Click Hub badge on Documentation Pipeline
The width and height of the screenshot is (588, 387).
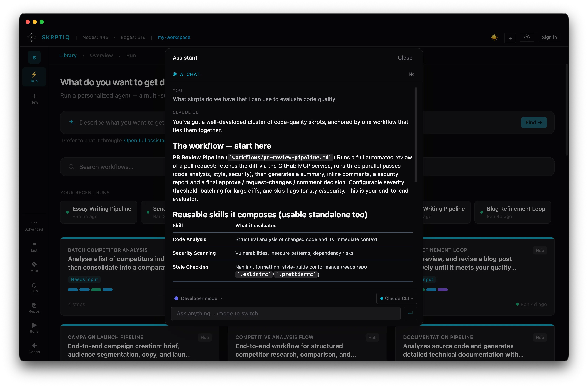[540, 337]
